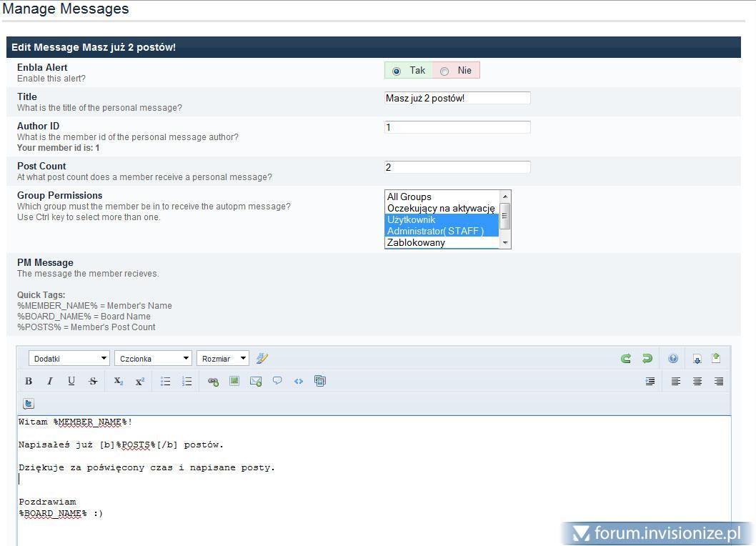Apply strikethrough formatting
Viewport: 756px width, 546px height.
pos(93,382)
